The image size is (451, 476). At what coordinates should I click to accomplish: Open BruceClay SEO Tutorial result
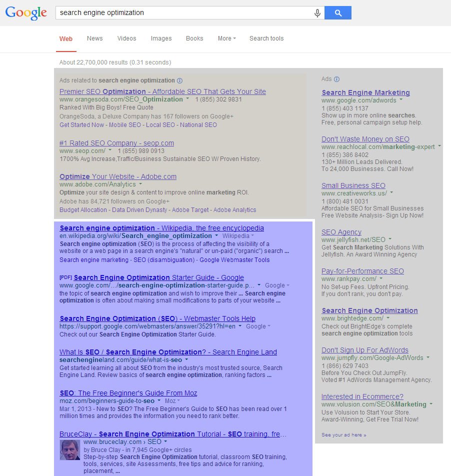point(172,434)
